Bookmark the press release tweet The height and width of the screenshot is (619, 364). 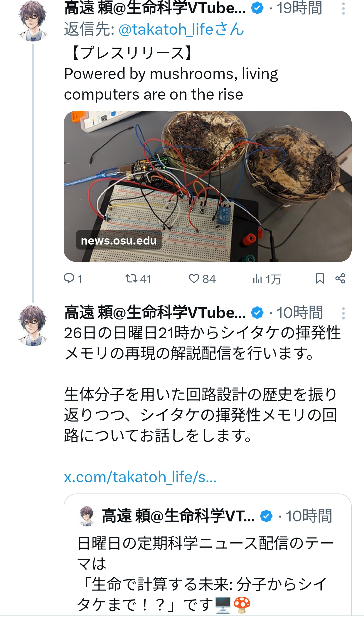point(320,278)
